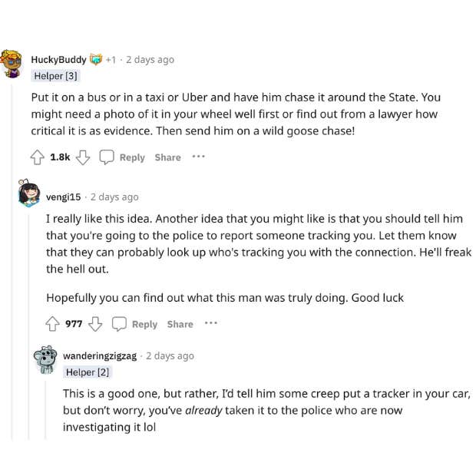476x476 pixels.
Task: Click wanderingzigzag's avatar image
Action: (46, 359)
